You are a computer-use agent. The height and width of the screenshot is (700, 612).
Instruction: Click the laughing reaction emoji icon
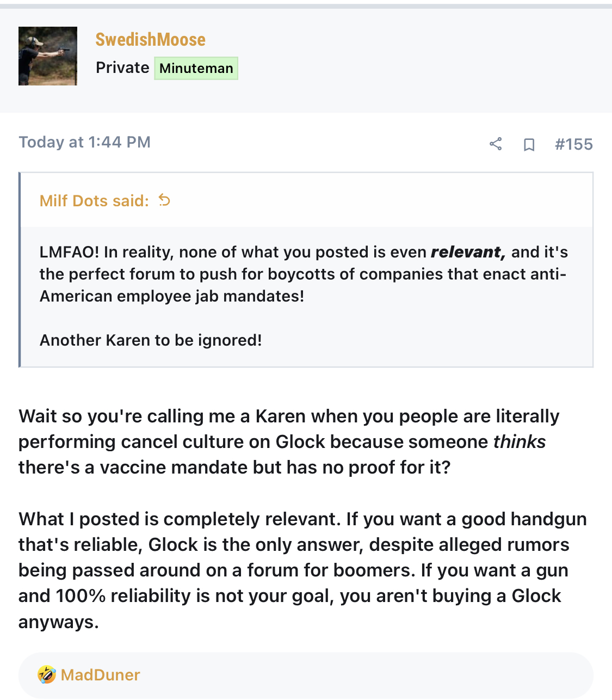coord(47,675)
